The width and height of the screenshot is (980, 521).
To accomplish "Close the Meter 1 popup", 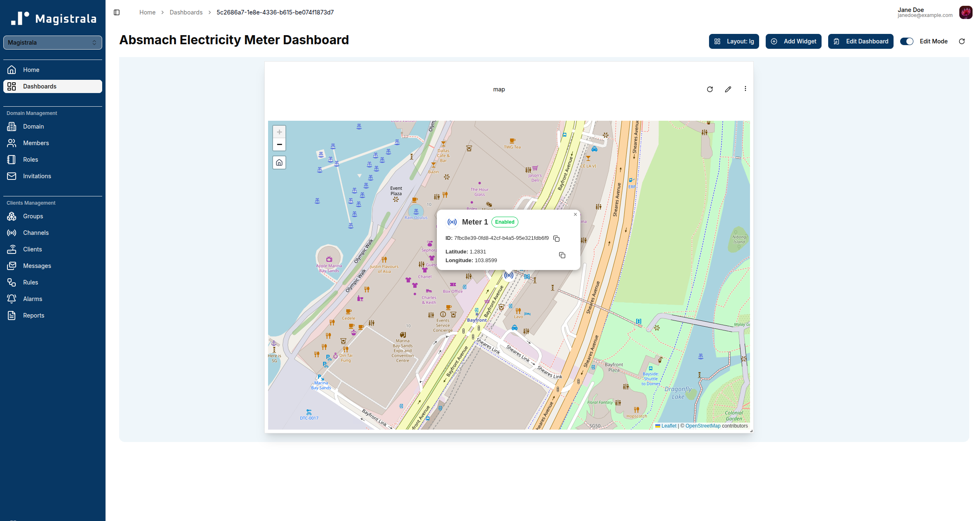I will (x=575, y=215).
